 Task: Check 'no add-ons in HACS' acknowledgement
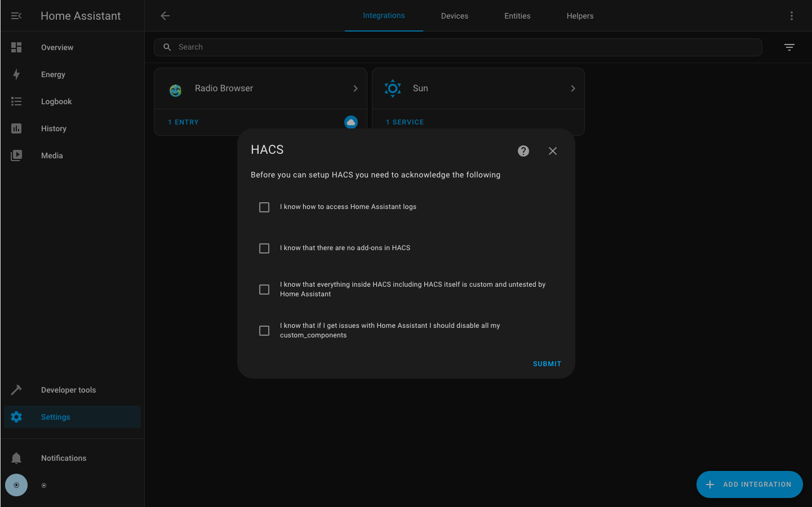pos(264,248)
